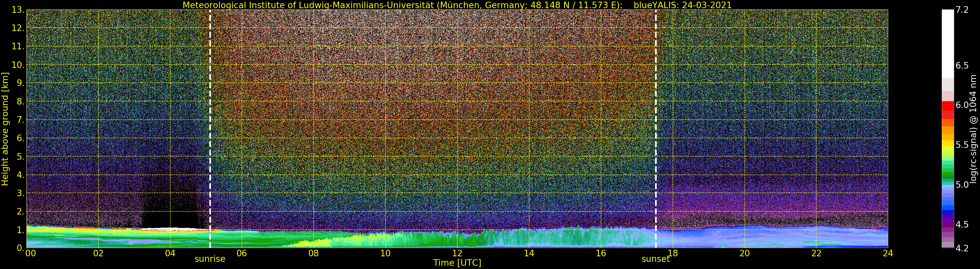Click the '5.0' colorbar value
This screenshot has height=269, width=980.
click(962, 184)
